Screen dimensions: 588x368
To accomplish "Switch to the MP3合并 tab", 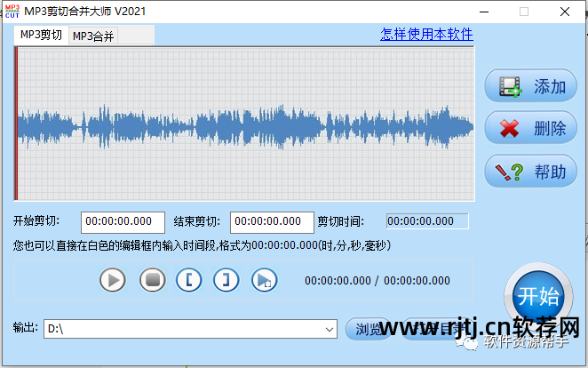I will coord(93,36).
